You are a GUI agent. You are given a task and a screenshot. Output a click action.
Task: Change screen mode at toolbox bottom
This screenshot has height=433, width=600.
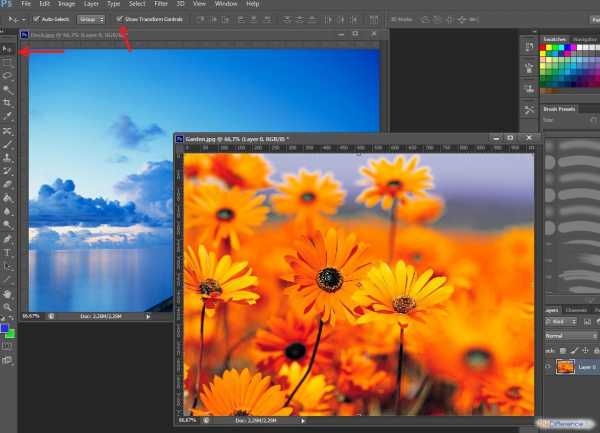click(7, 360)
